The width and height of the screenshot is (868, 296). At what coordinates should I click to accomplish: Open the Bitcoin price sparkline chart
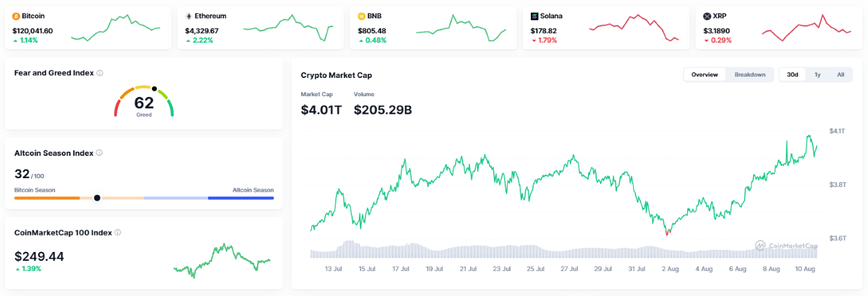click(115, 28)
